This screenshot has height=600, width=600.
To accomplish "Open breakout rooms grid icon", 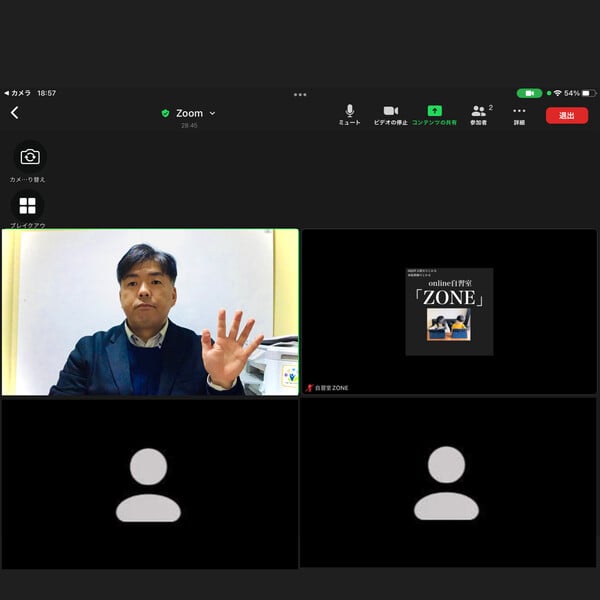I will click(x=28, y=205).
